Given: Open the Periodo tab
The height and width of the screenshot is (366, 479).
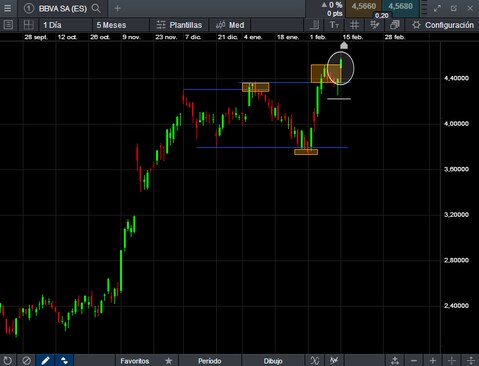Looking at the screenshot, I should (x=210, y=361).
